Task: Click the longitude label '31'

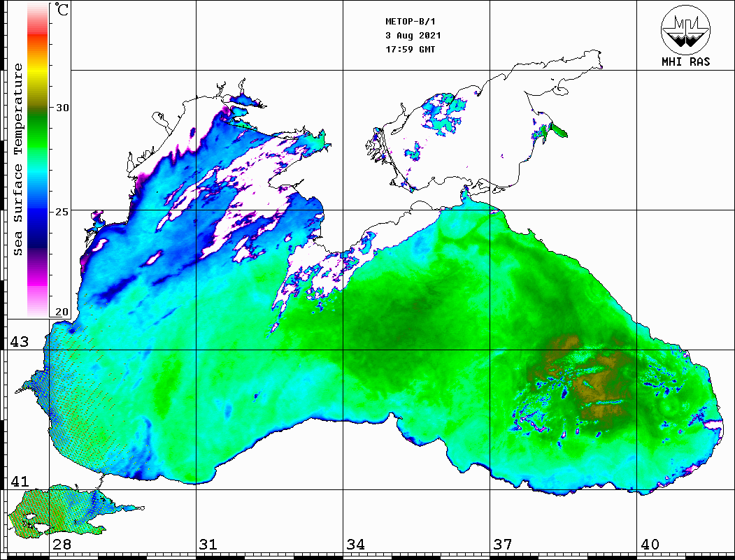Action: pos(208,544)
